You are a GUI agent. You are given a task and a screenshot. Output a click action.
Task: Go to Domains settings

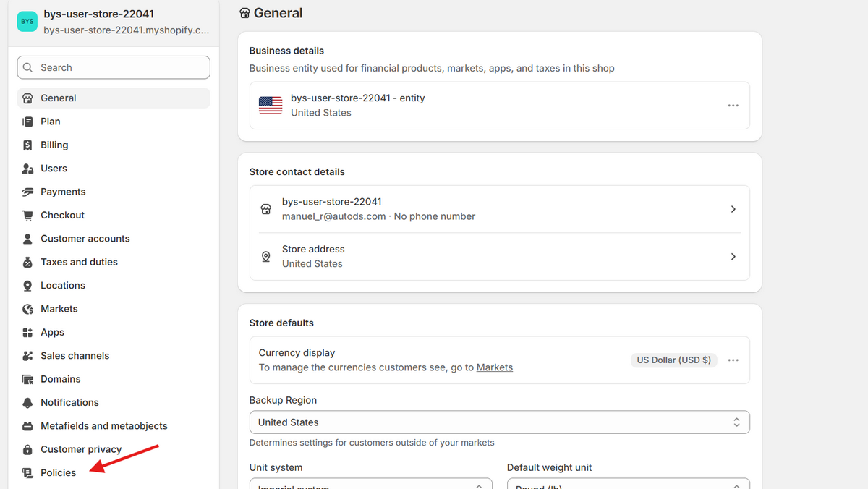114,379
